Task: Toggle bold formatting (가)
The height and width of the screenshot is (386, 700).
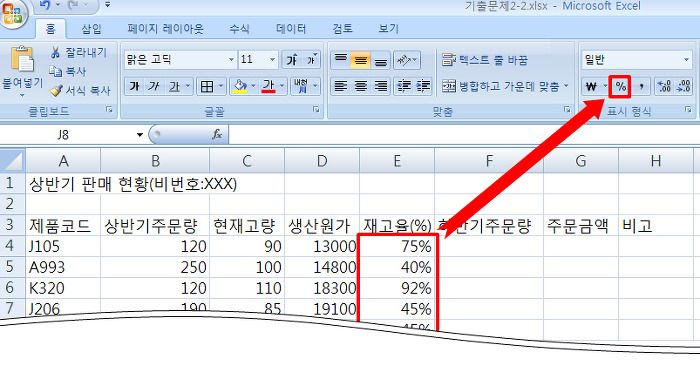Action: click(134, 86)
